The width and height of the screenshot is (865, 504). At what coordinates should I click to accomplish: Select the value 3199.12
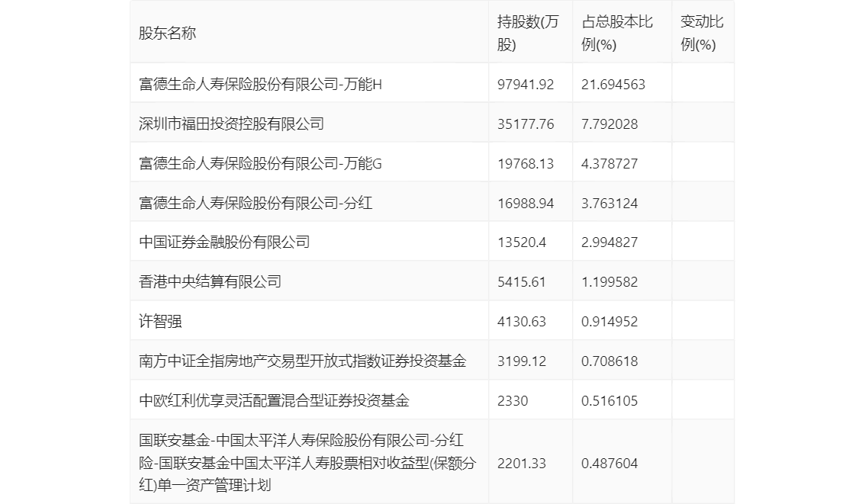pyautogui.click(x=521, y=361)
